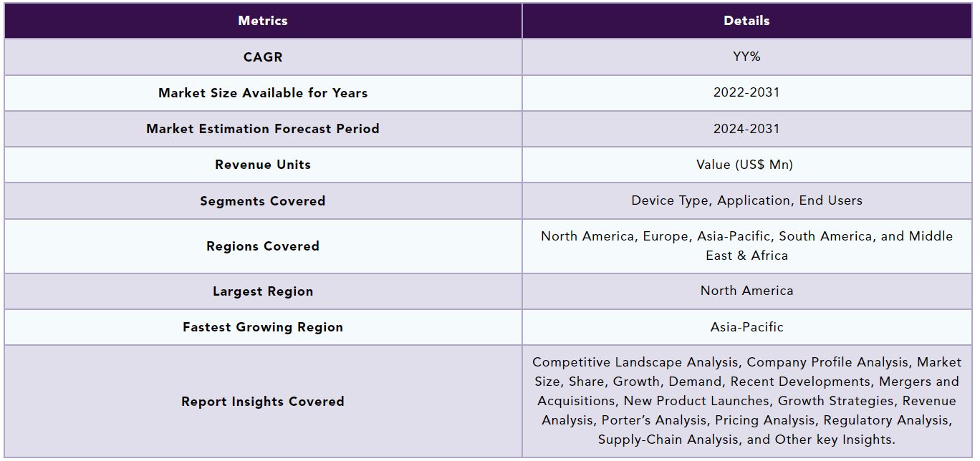980x461 pixels.
Task: Select the YY% value cell
Action: coord(746,57)
